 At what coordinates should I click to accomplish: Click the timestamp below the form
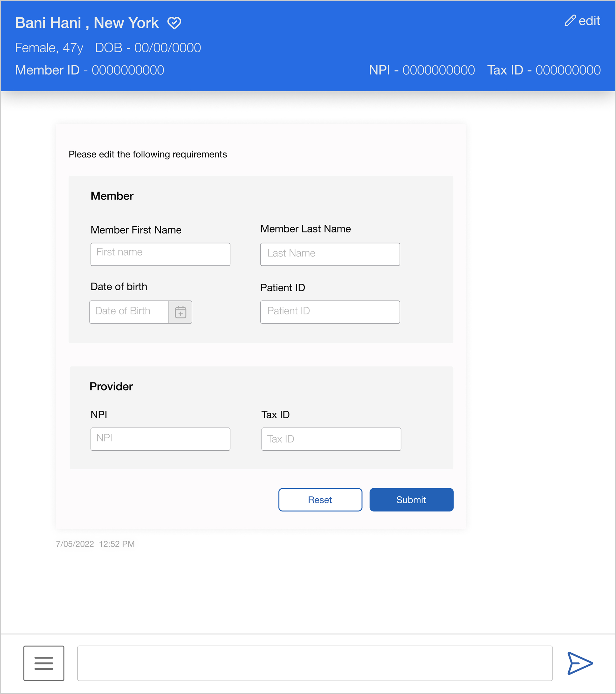coord(95,544)
